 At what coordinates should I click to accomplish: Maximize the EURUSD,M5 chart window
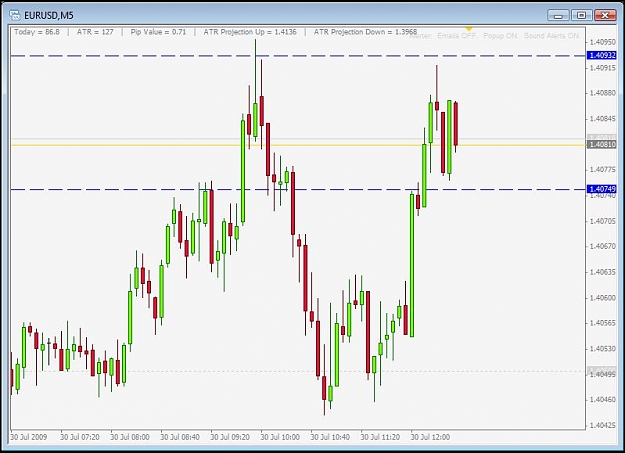pos(581,16)
